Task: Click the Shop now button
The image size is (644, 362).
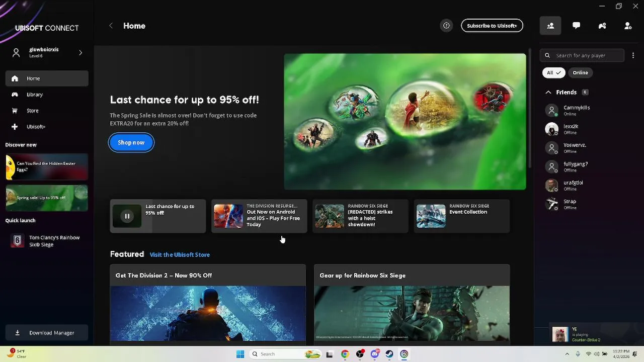Action: [131, 142]
